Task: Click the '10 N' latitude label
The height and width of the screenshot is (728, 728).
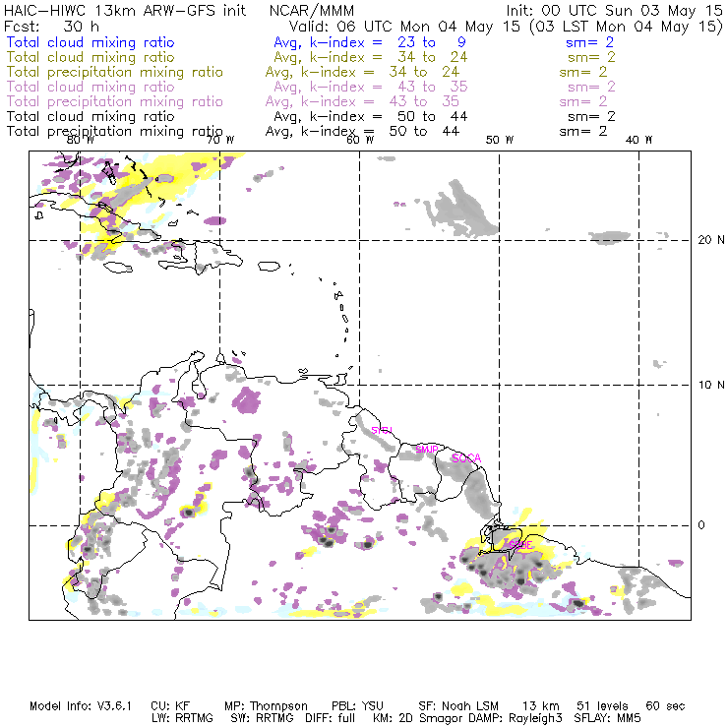Action: (711, 385)
